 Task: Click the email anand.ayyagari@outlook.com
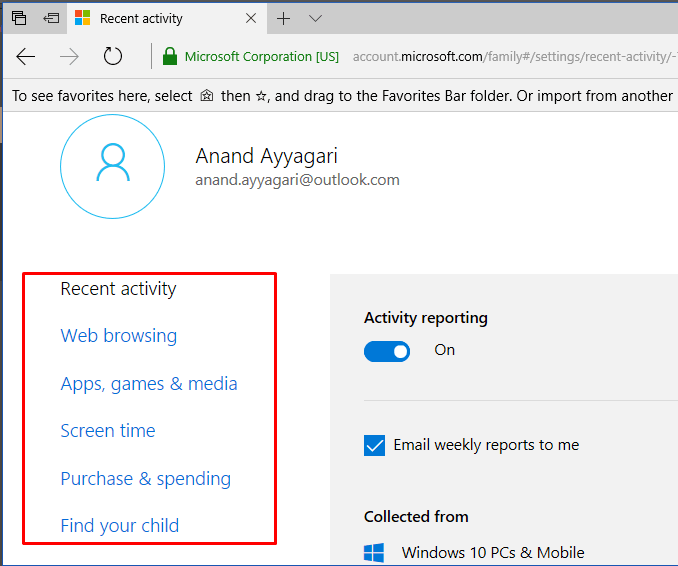(297, 180)
